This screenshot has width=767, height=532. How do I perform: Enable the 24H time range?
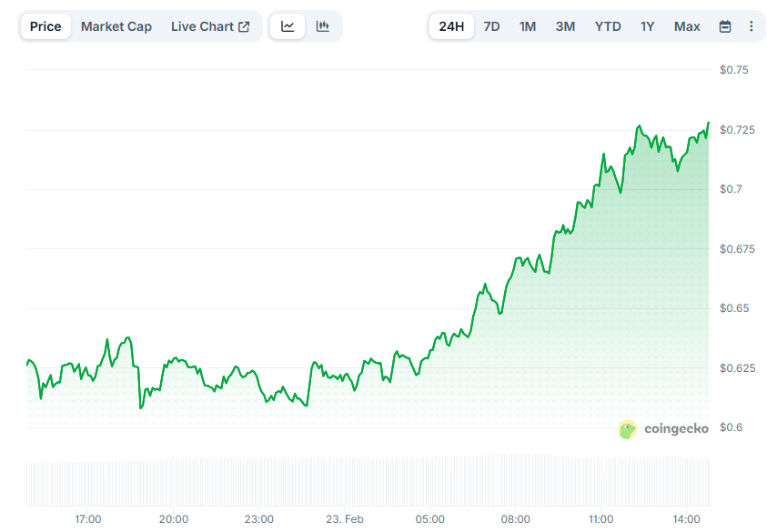[451, 26]
